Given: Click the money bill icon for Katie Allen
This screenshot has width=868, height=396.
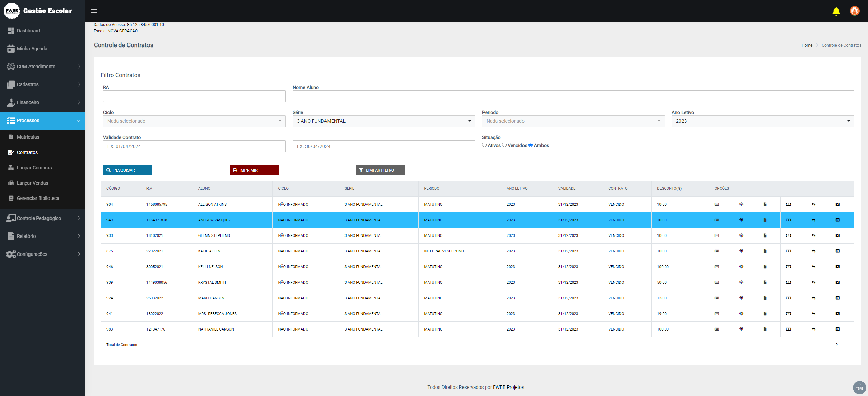Looking at the screenshot, I should pos(788,251).
